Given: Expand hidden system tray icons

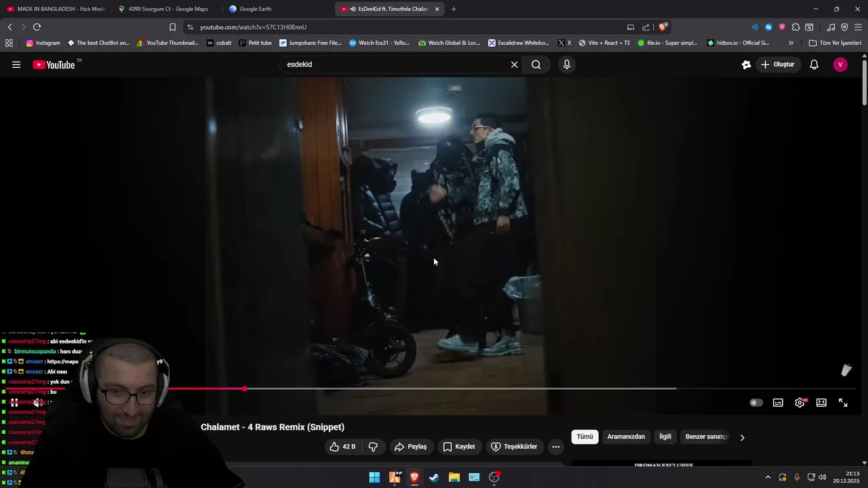Looking at the screenshot, I should coord(768,477).
